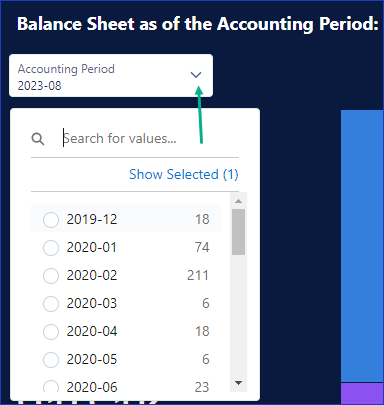Click the purple chart bar segment
384x405 pixels.
[x=362, y=394]
